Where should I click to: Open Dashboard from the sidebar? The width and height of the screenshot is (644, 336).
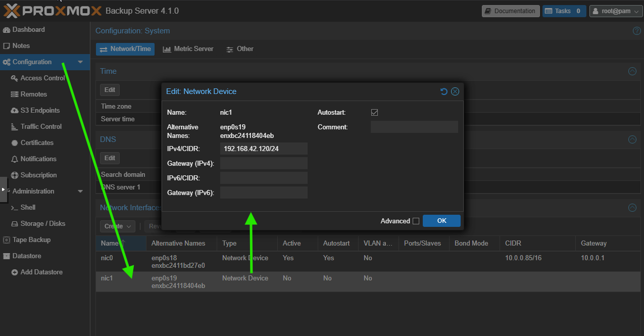click(x=28, y=30)
